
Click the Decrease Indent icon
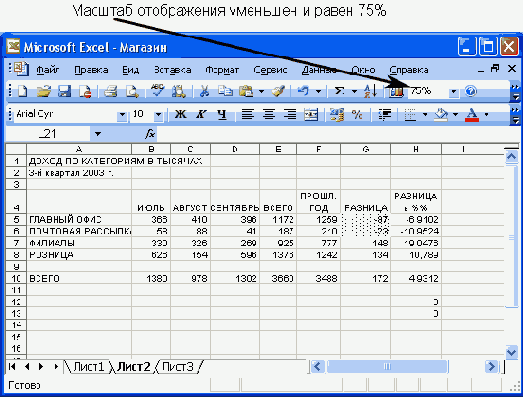click(385, 114)
